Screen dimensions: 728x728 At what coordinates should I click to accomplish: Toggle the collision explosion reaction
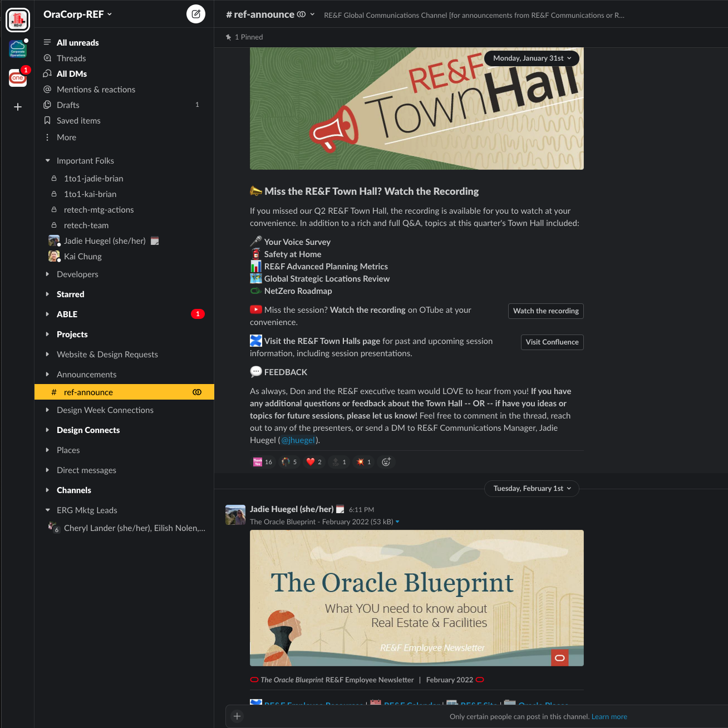point(364,462)
